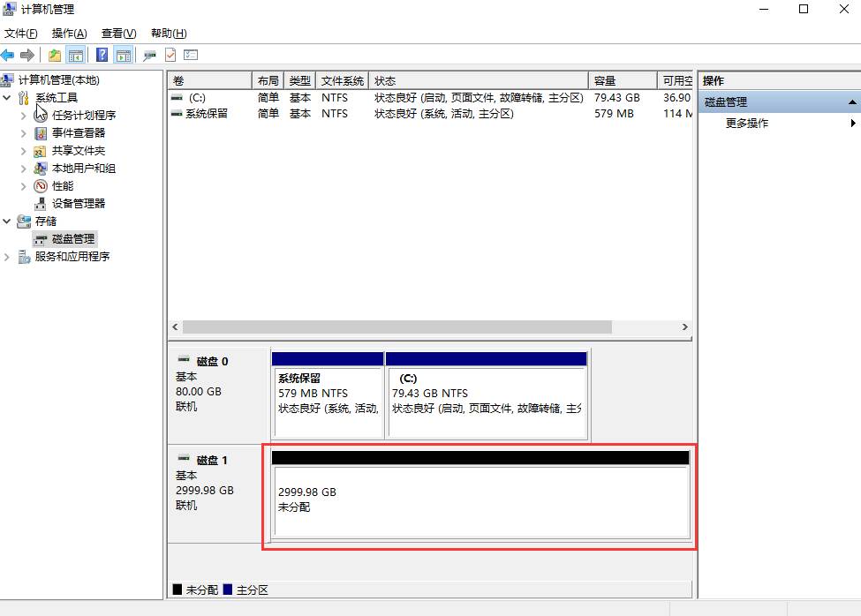Open the 查看(V) menu
Viewport: 861px width, 616px height.
pos(118,34)
